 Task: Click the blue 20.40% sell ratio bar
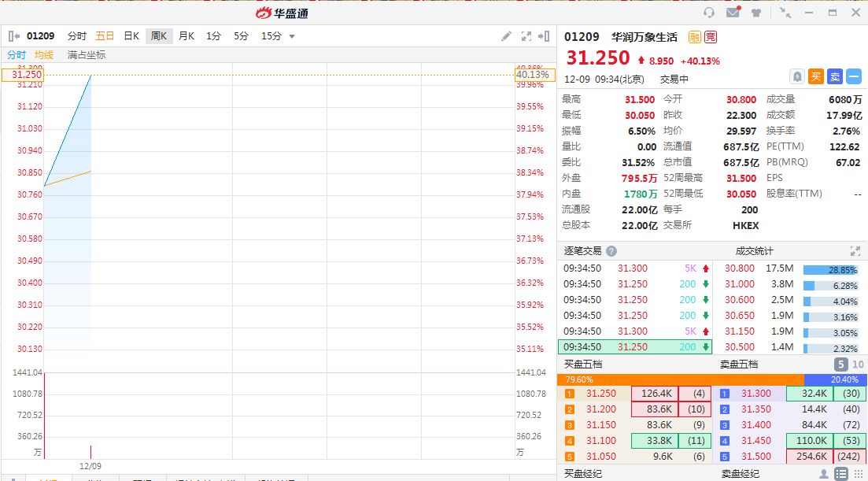tap(835, 379)
